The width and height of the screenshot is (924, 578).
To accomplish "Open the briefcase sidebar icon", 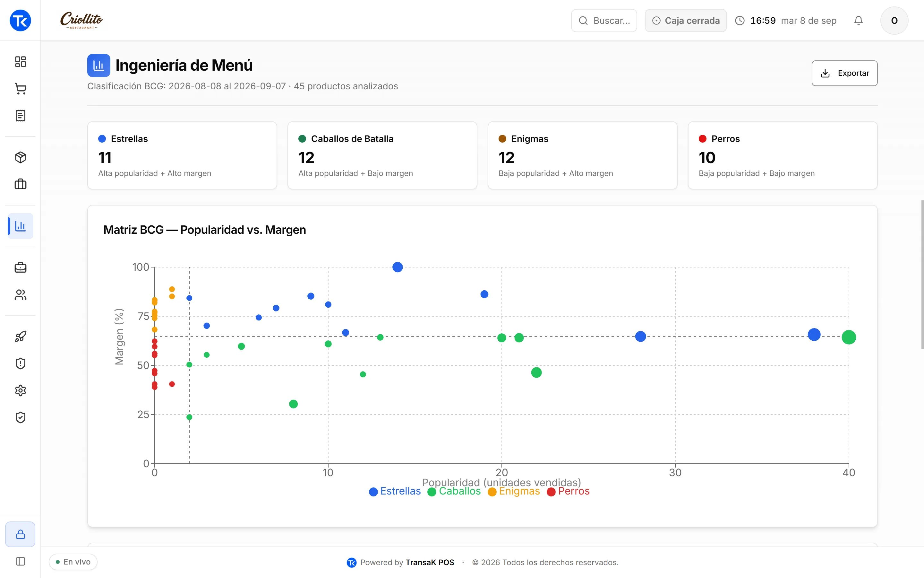I will click(20, 267).
